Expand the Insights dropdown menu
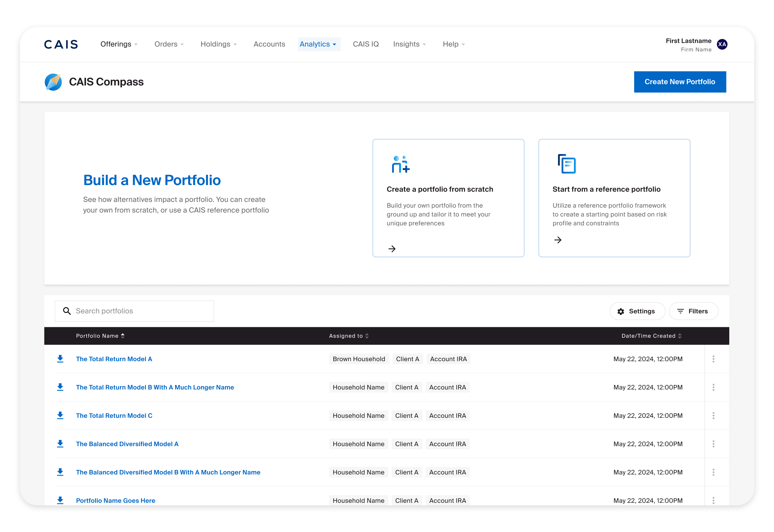This screenshot has width=774, height=532. pos(409,44)
